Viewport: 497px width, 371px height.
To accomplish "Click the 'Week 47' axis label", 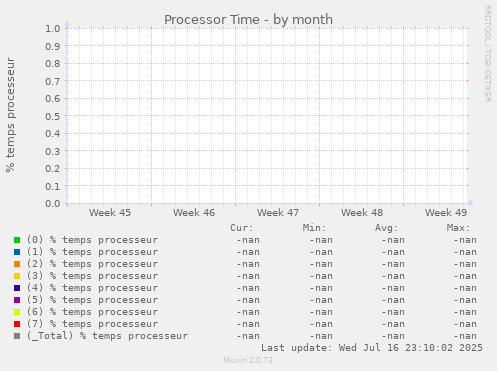I will [x=278, y=213].
